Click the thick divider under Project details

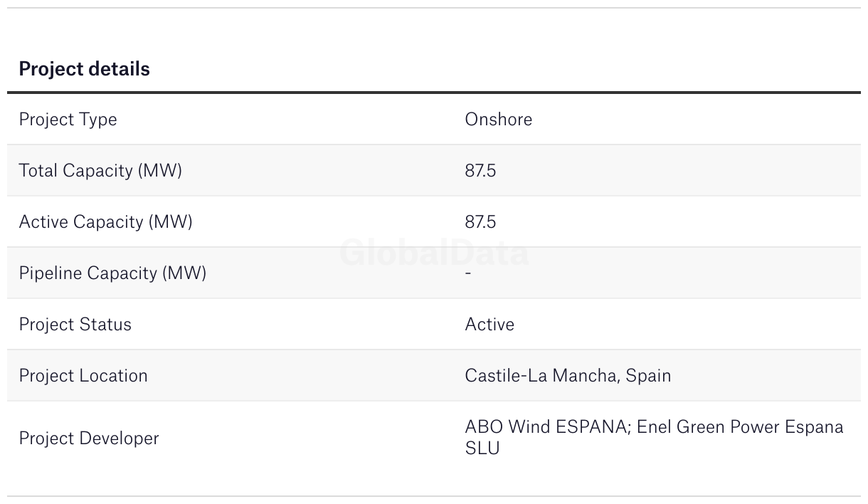click(434, 93)
